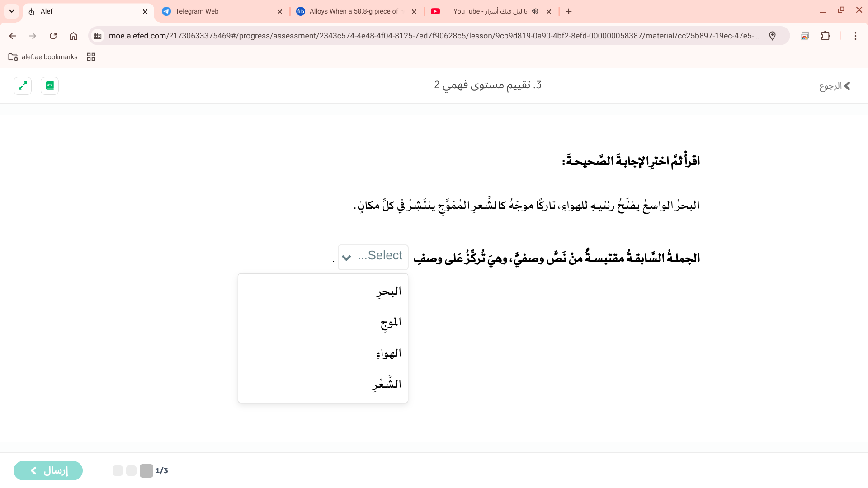Image resolution: width=868 pixels, height=488 pixels.
Task: Click the green fullscreen expand icon
Action: point(23,86)
